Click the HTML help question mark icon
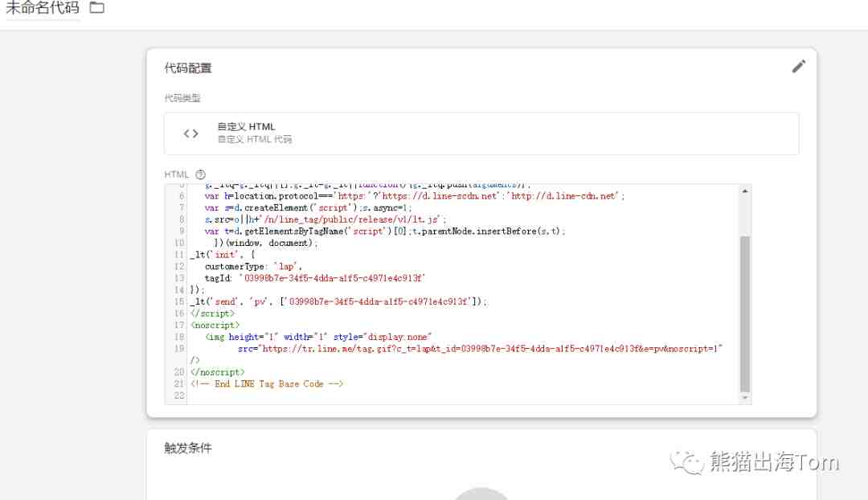This screenshot has height=500, width=868. [x=200, y=174]
